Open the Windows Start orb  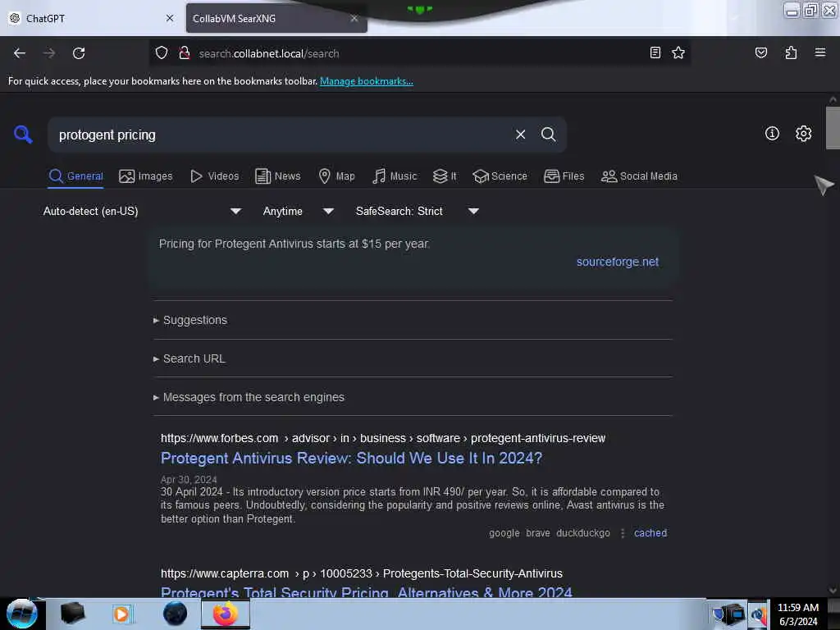click(x=22, y=614)
